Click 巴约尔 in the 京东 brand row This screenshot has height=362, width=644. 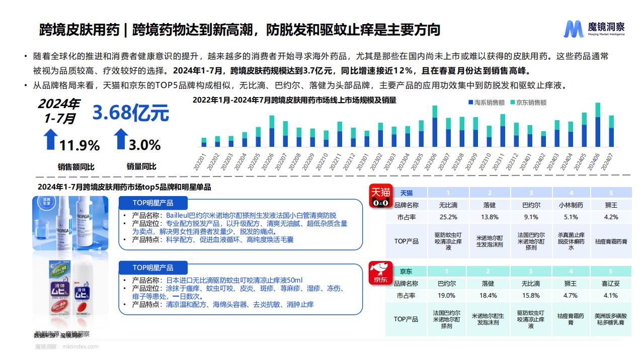point(447,284)
